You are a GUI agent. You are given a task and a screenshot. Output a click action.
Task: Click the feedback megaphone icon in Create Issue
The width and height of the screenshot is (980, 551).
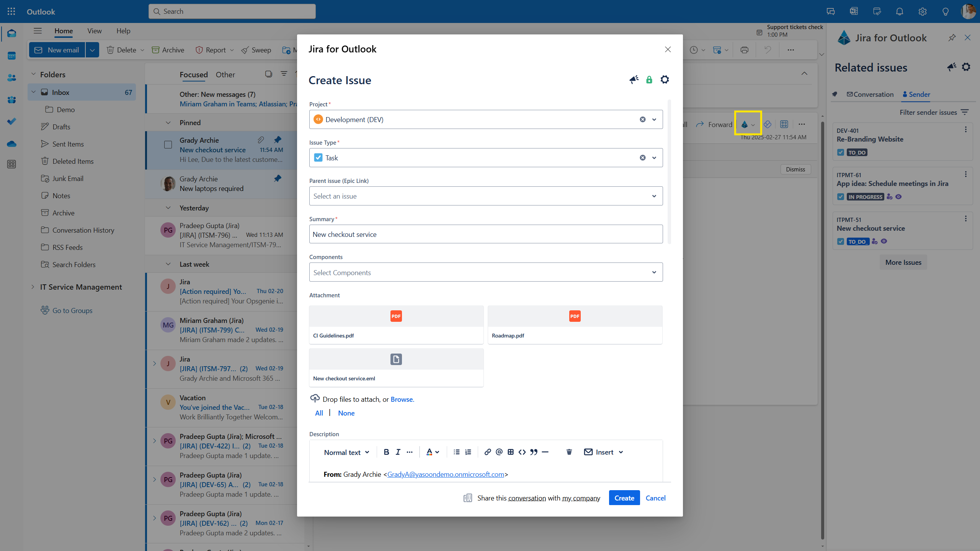point(634,80)
